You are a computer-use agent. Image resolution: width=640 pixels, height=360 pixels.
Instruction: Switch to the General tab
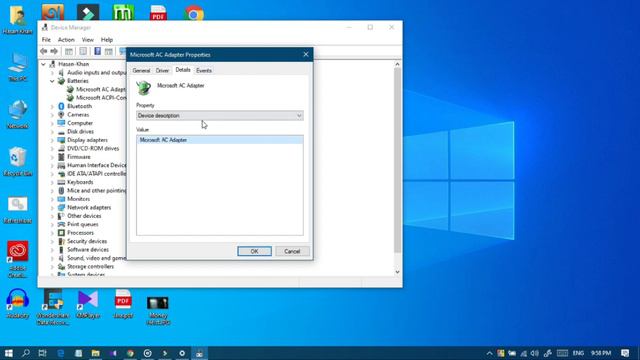pos(141,71)
